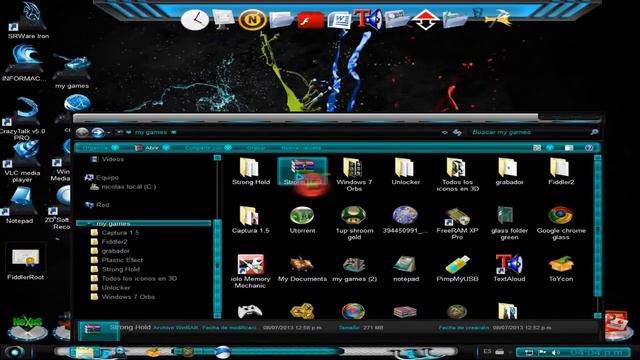Click the Start orb on taskbar

coord(15,352)
